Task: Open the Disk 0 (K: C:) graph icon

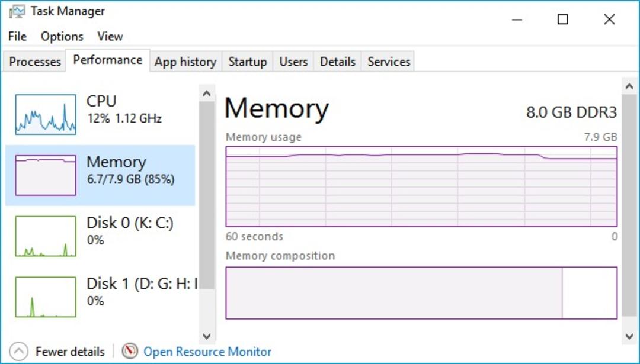Action: point(46,236)
